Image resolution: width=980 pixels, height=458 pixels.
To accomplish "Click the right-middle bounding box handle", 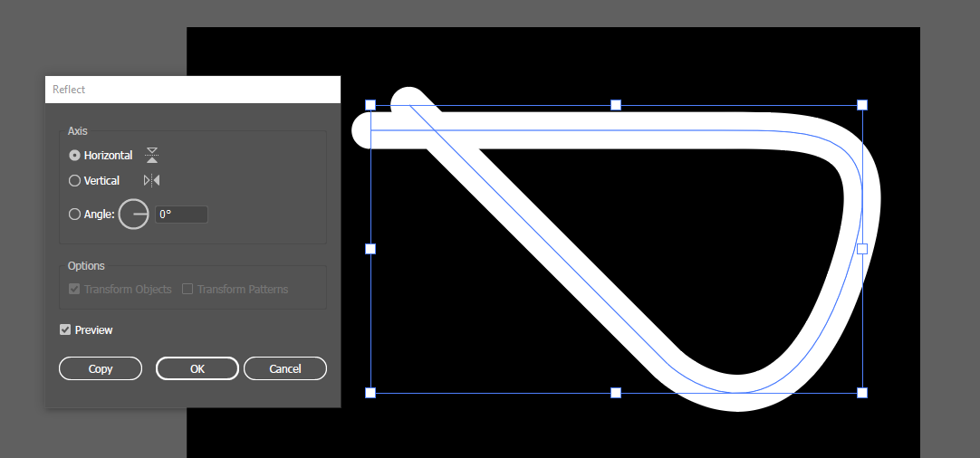I will point(862,249).
